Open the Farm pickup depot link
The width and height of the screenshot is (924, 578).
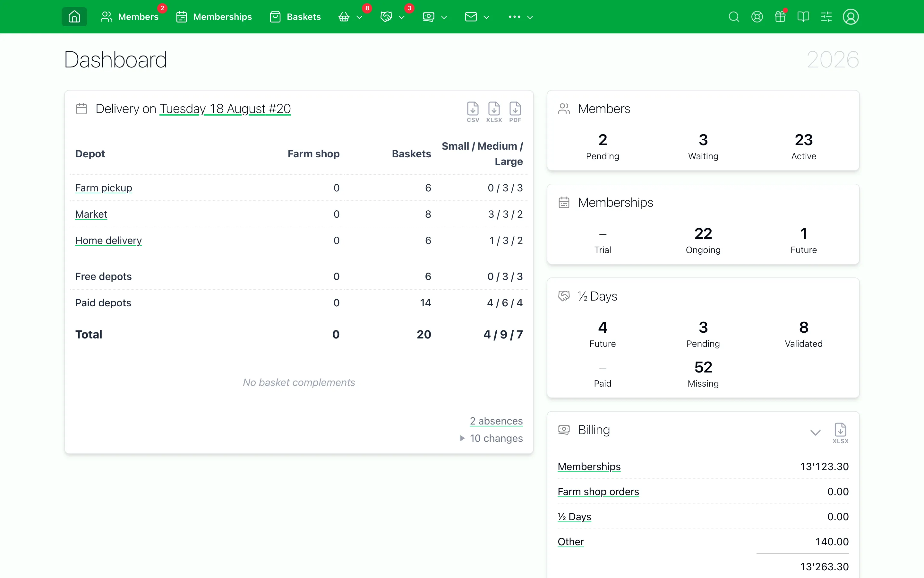(x=104, y=188)
